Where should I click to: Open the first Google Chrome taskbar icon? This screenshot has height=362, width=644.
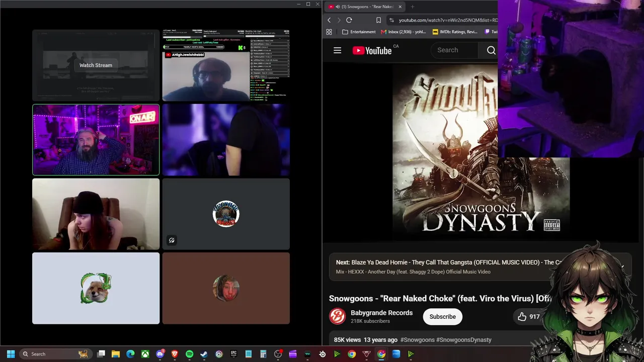tap(352, 354)
